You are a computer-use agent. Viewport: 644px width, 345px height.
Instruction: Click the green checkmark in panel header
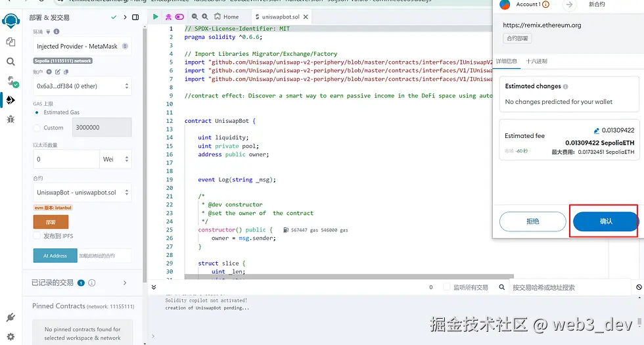tap(114, 17)
